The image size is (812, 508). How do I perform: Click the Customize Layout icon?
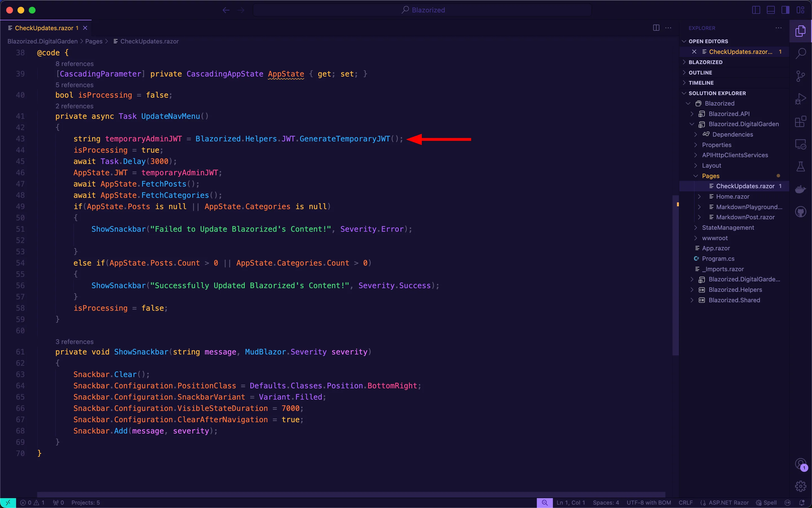click(800, 10)
